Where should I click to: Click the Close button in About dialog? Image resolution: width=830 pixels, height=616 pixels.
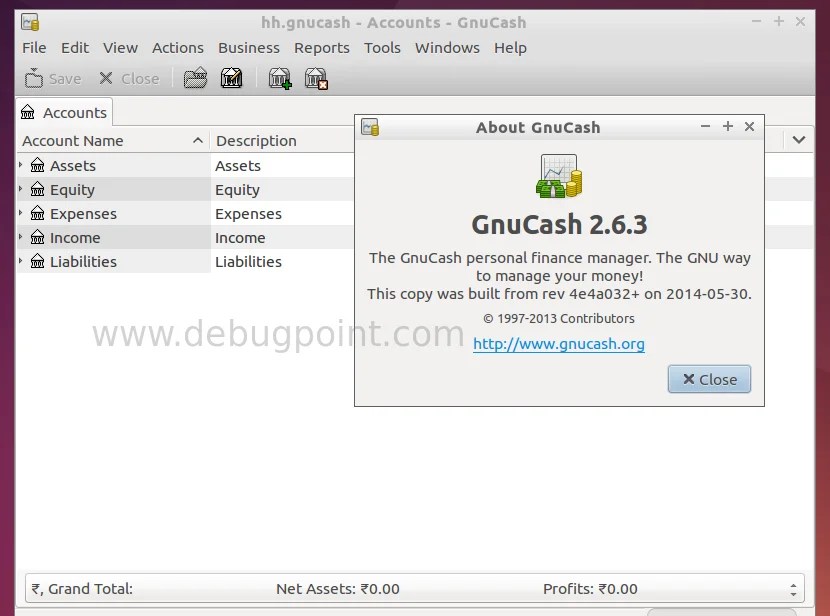click(x=709, y=379)
